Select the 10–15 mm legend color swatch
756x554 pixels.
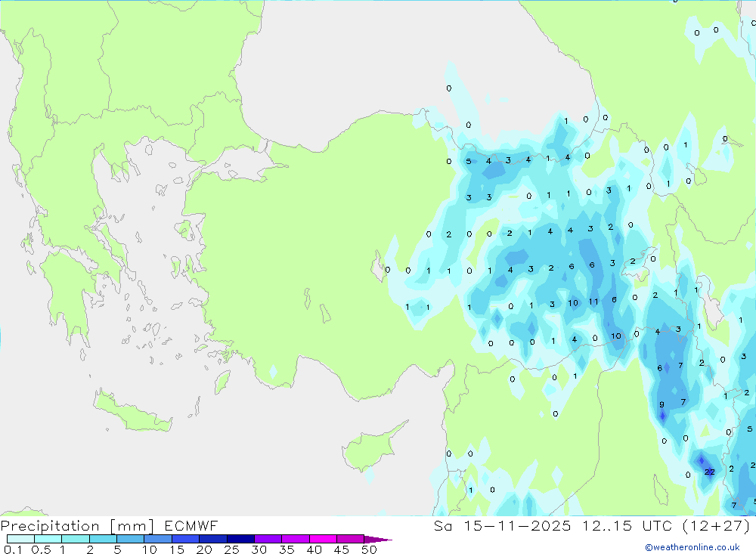pyautogui.click(x=158, y=539)
